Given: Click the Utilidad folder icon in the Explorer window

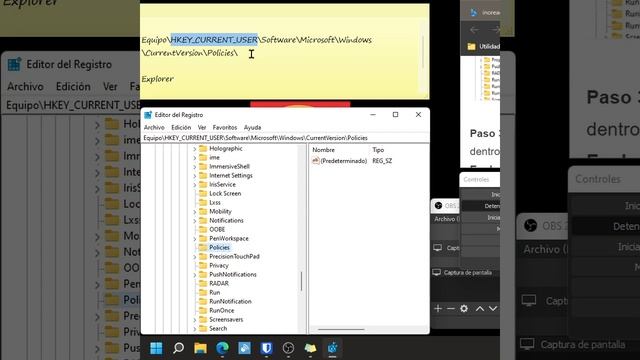Looking at the screenshot, I should point(471,47).
